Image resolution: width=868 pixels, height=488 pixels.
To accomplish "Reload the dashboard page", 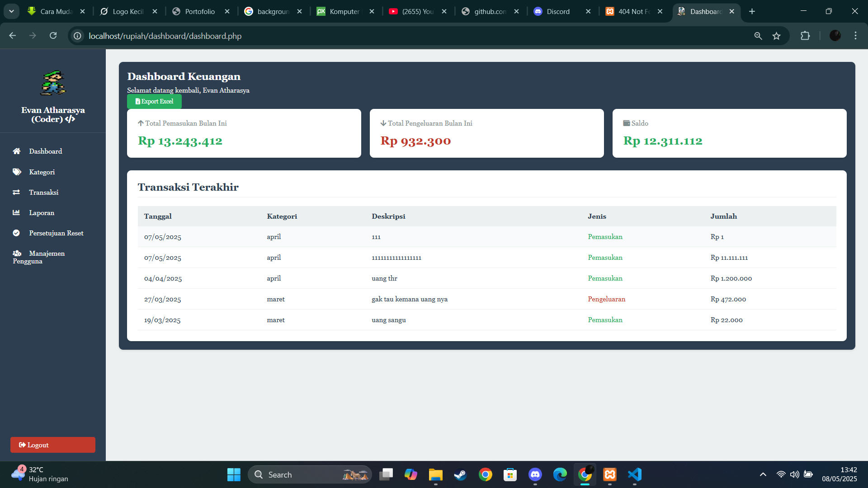I will 53,36.
